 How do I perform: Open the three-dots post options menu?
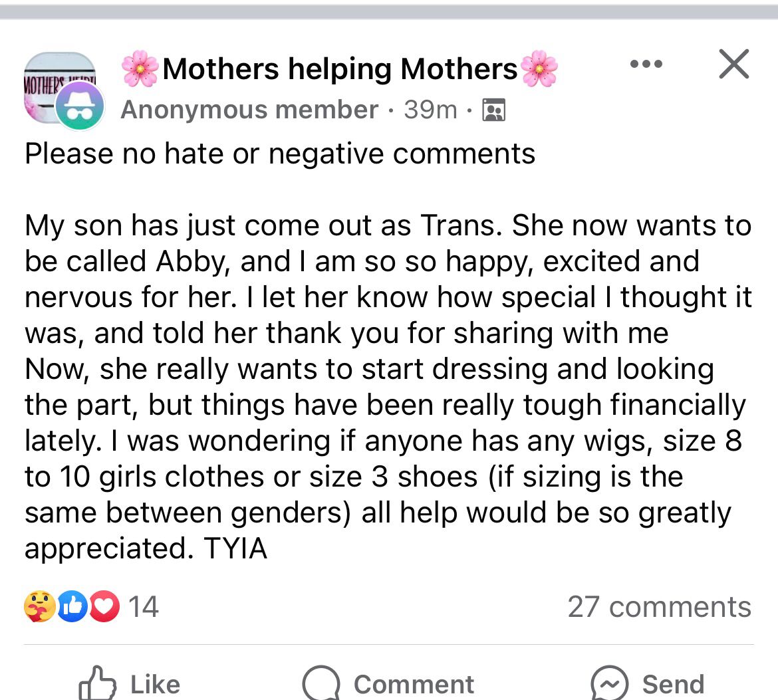(x=646, y=64)
